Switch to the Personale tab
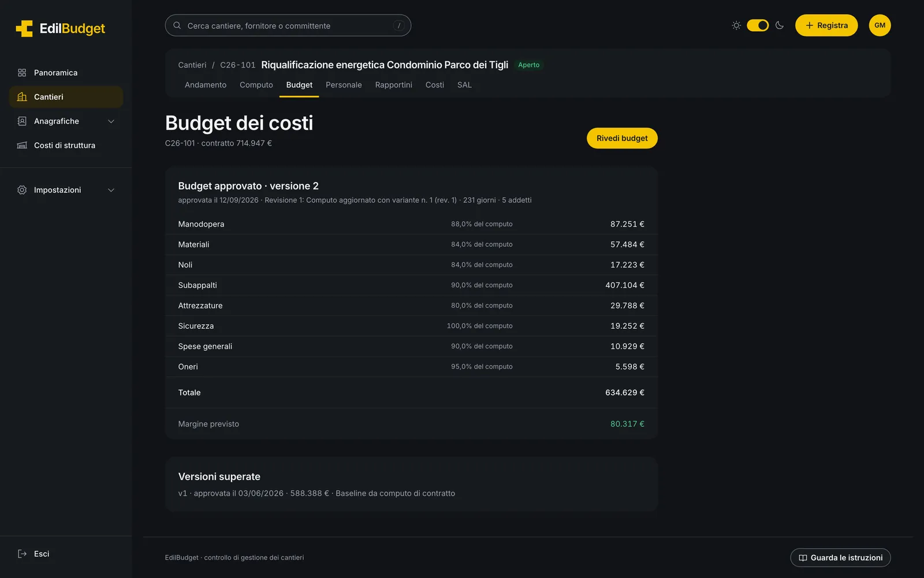924x578 pixels. point(344,85)
